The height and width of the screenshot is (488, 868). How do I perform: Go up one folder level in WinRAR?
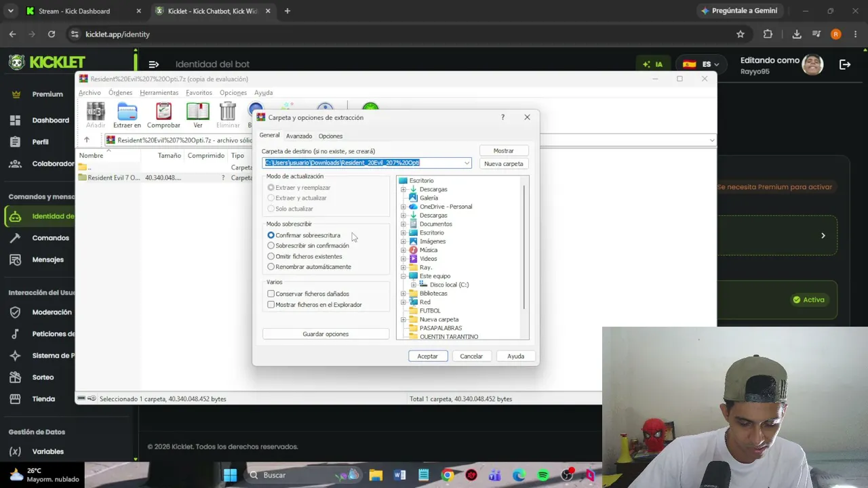tap(87, 140)
